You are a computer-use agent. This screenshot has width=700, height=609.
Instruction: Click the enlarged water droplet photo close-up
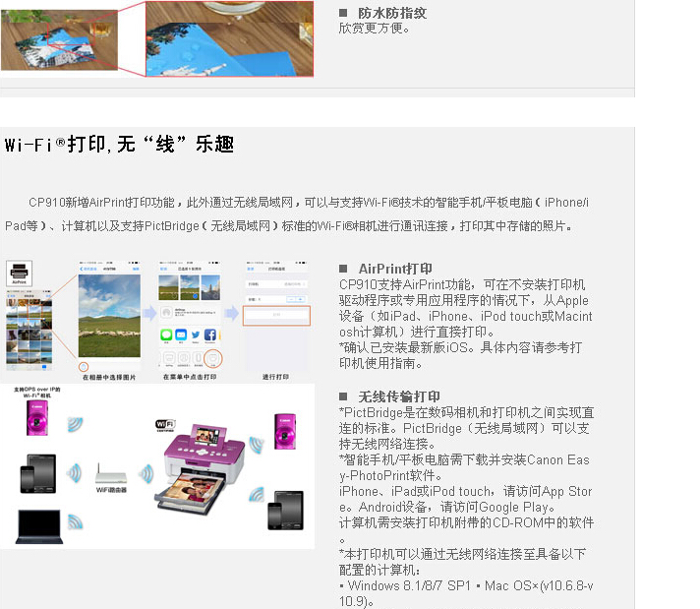click(x=230, y=39)
